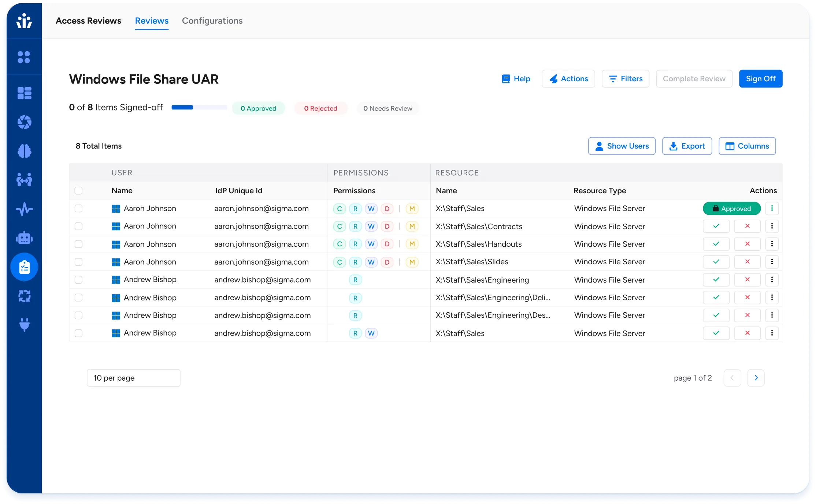Click the four-dots apps grid icon

(x=24, y=57)
